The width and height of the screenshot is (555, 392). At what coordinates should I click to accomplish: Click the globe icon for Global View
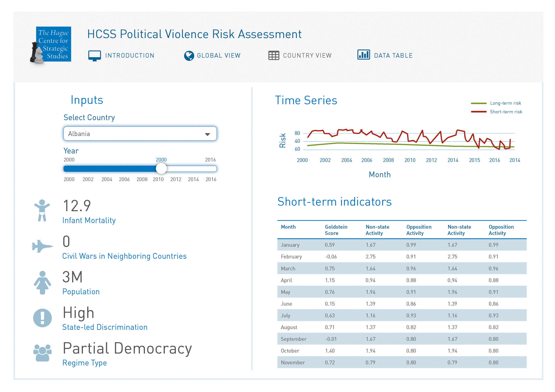point(189,56)
